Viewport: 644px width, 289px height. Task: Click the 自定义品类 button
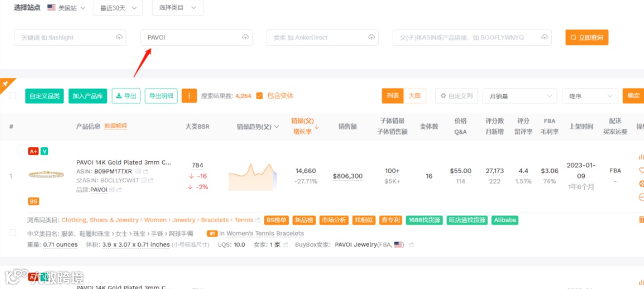click(44, 96)
